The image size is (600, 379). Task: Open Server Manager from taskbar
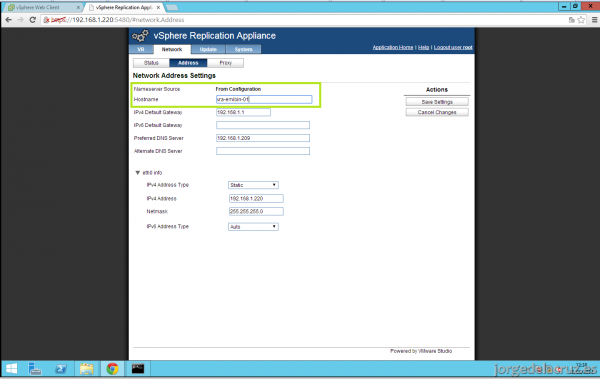[x=35, y=369]
